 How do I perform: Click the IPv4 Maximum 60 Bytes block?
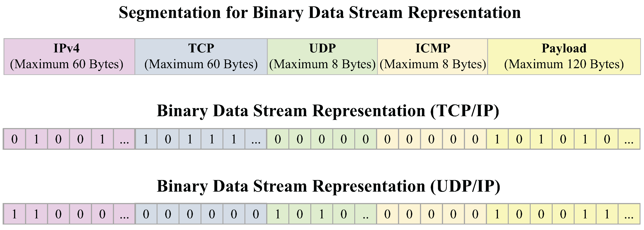coord(69,57)
